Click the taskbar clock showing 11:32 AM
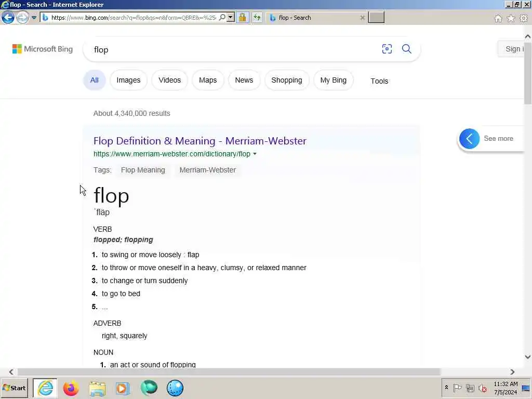Viewport: 532px width, 399px height. (x=506, y=388)
